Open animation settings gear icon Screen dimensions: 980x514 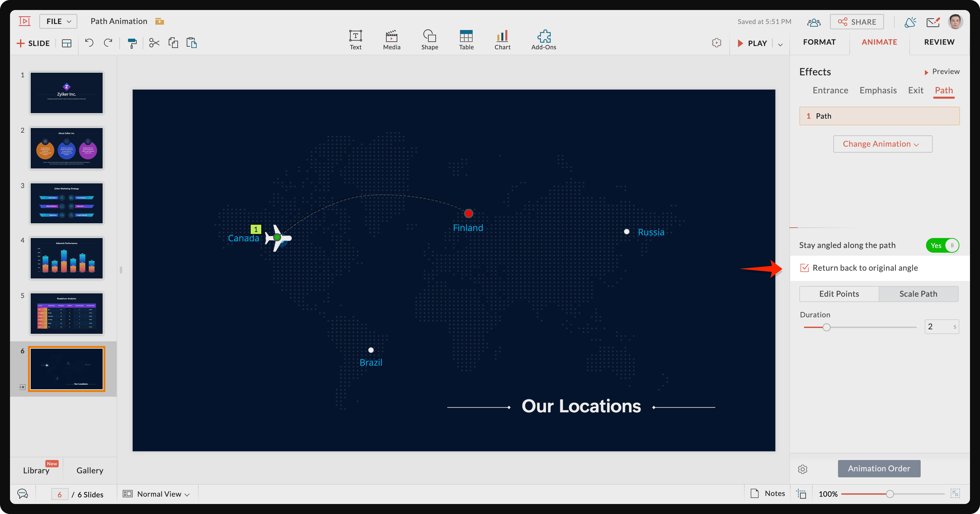click(803, 469)
